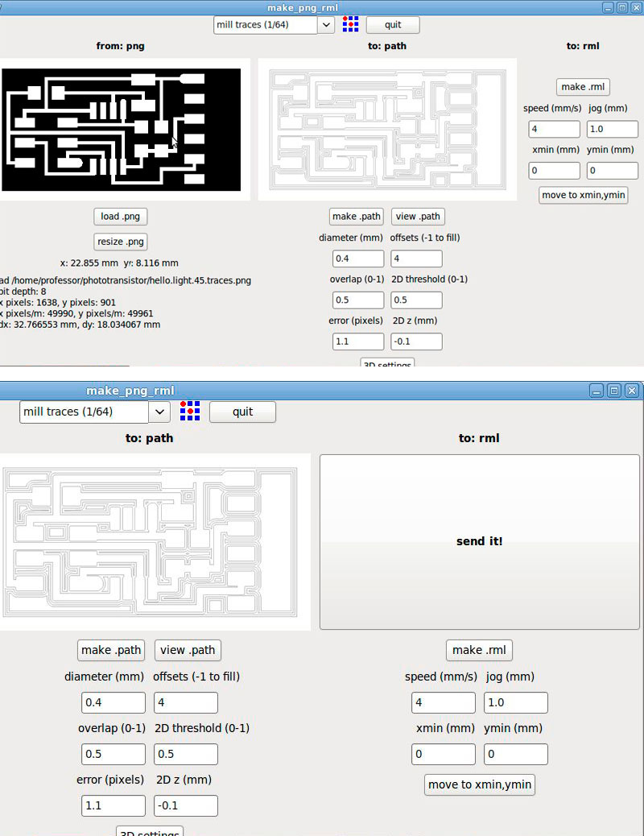
Task: Click the toolpath preview in top window
Action: (387, 130)
